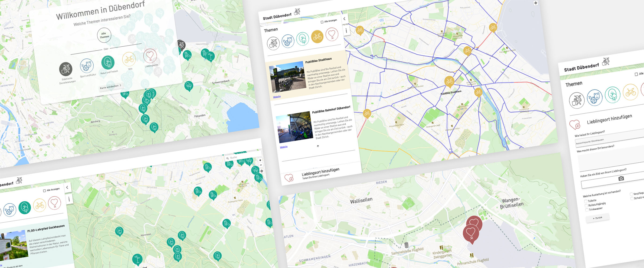Select Natur und Freizeit in the welcome dialog
The image size is (644, 268).
[108, 62]
